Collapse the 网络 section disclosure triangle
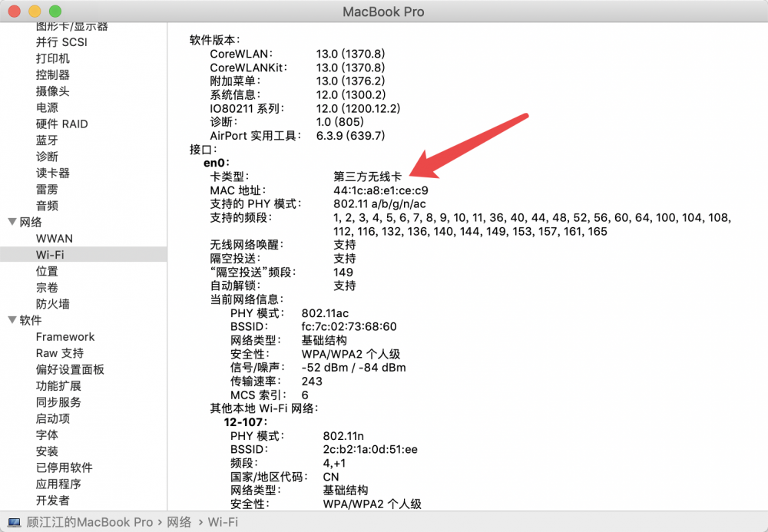Viewport: 768px width, 532px height. point(13,222)
